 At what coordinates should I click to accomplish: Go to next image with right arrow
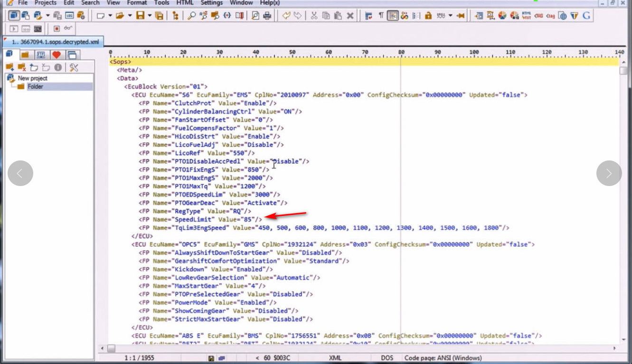point(609,173)
